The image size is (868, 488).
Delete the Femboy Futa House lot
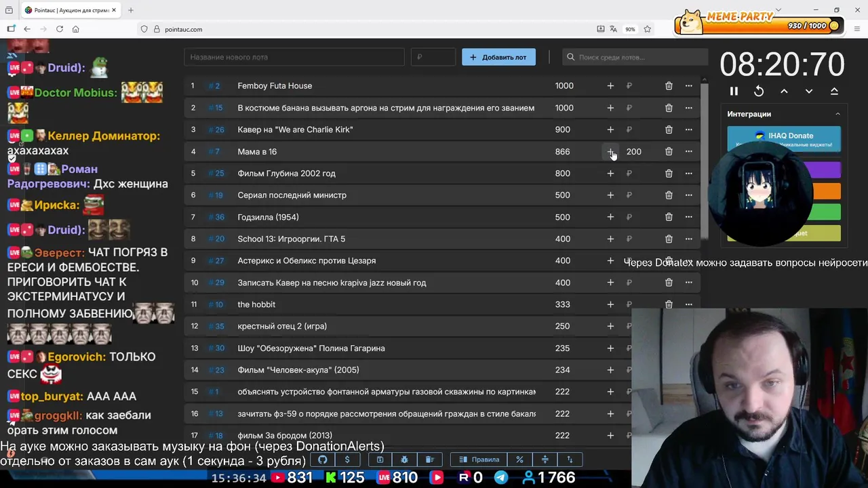669,86
